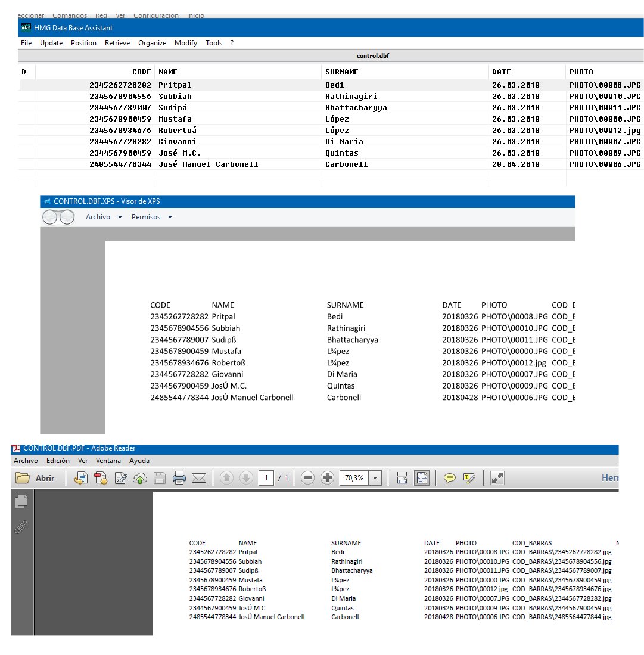
Task: Click the page number input field
Action: [266, 478]
